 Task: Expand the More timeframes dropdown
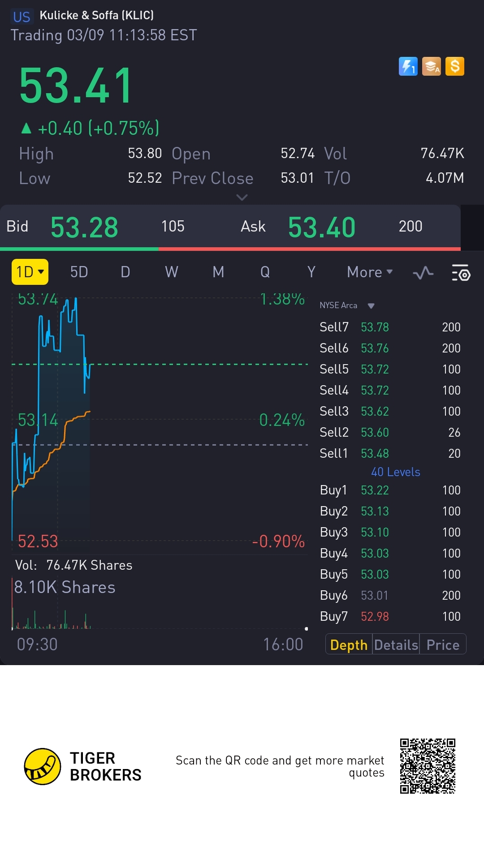pyautogui.click(x=370, y=272)
